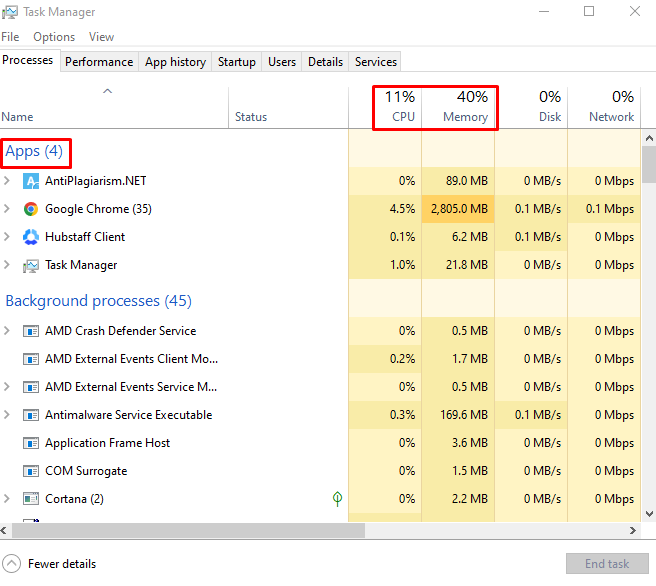Sort by the Name column header

coord(114,107)
